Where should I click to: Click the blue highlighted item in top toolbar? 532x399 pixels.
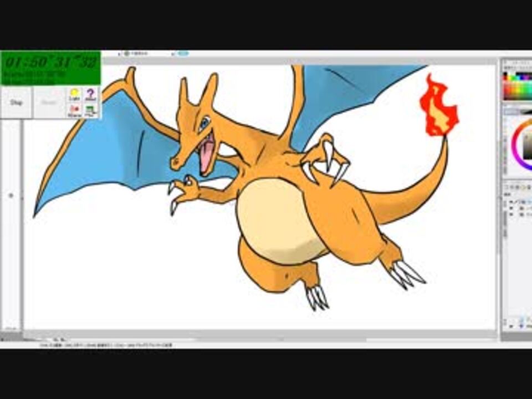(182, 53)
